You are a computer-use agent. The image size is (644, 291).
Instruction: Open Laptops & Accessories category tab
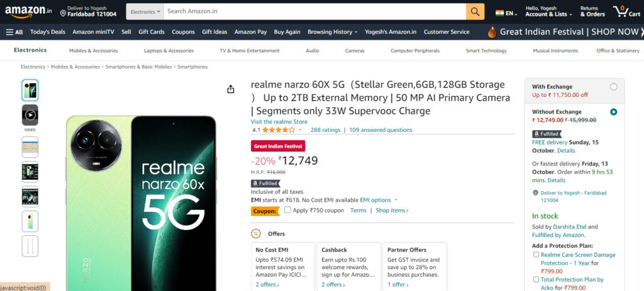[169, 51]
